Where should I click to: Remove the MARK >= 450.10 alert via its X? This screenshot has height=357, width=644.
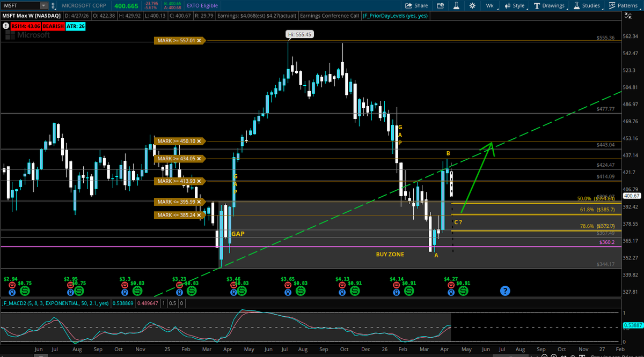pyautogui.click(x=200, y=141)
